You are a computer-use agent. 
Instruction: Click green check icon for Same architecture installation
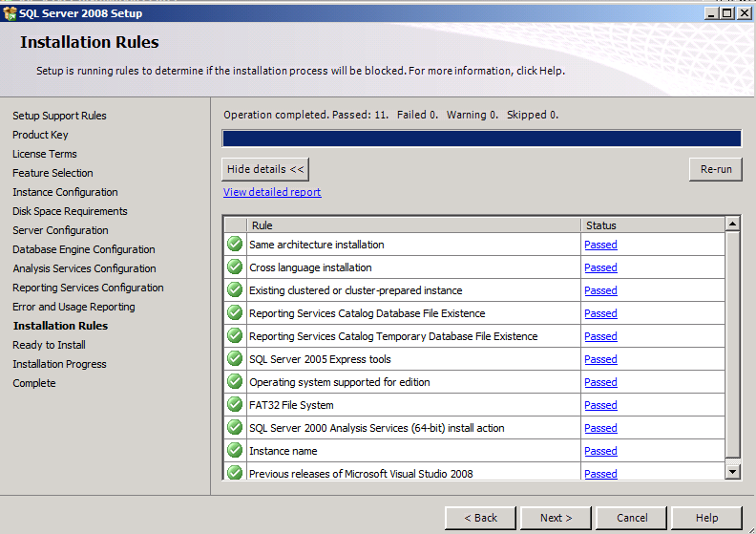235,245
